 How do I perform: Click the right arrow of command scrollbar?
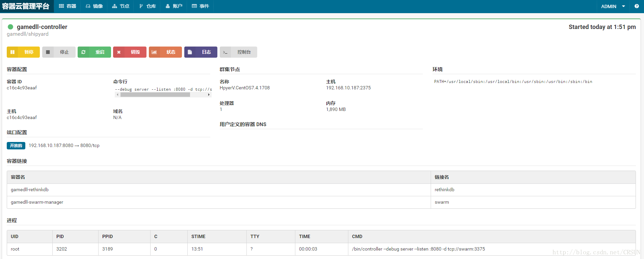(209, 95)
